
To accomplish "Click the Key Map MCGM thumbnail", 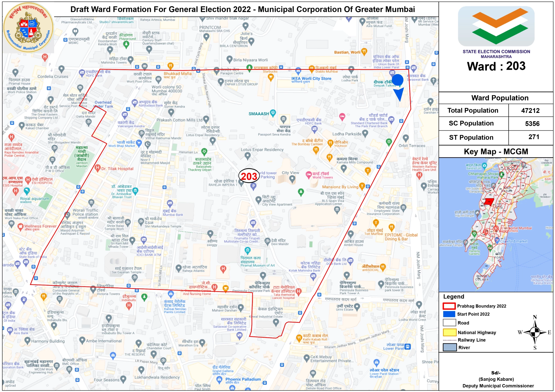I will pos(496,225).
